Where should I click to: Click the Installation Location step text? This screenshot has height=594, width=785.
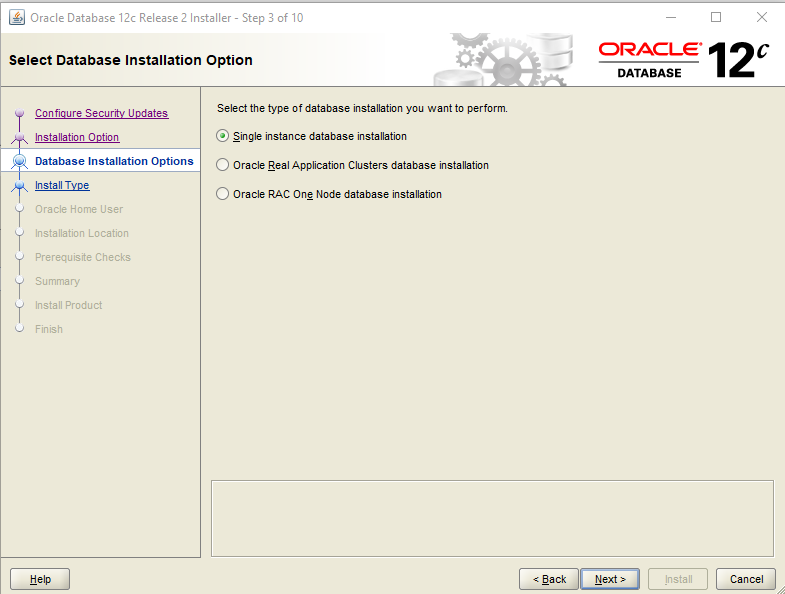[x=82, y=233]
